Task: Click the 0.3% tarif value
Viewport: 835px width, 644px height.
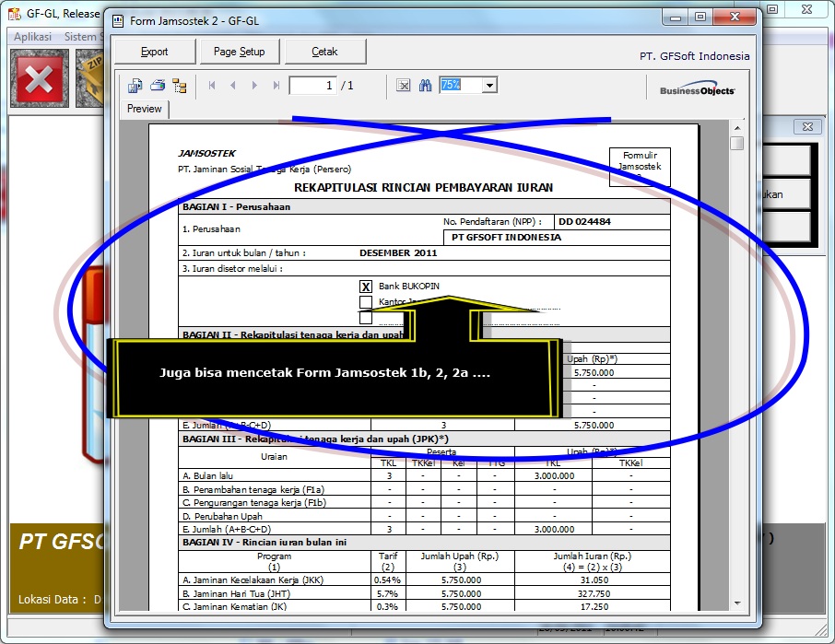Action: point(387,607)
